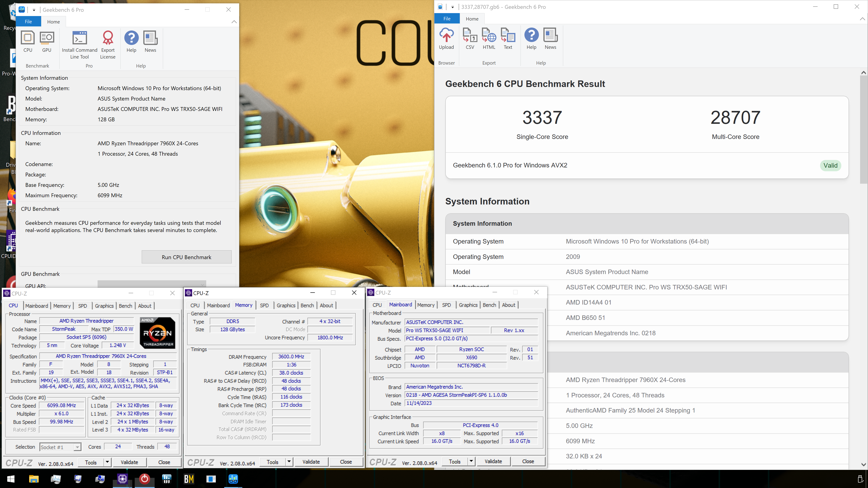Open the File tab in the result window
This screenshot has height=488, width=868.
point(447,19)
